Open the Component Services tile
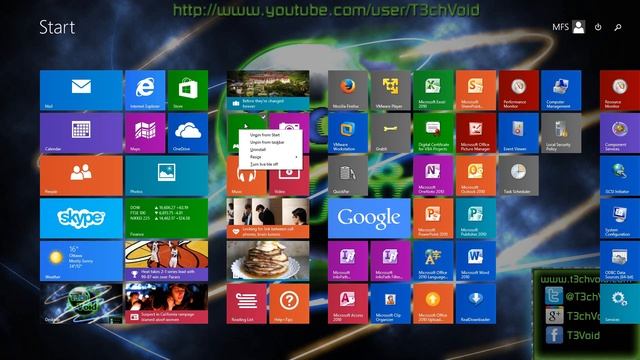This screenshot has height=360, width=640. pyautogui.click(x=620, y=133)
